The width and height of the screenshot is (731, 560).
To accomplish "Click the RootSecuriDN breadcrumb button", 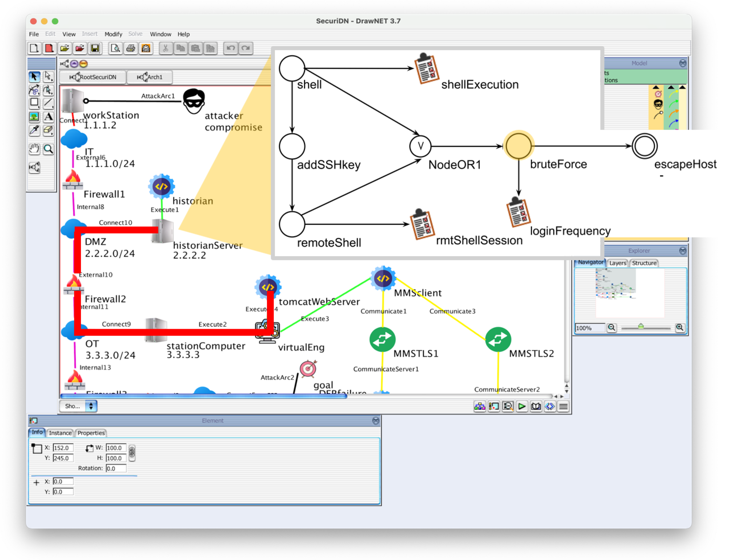I will pyautogui.click(x=93, y=77).
